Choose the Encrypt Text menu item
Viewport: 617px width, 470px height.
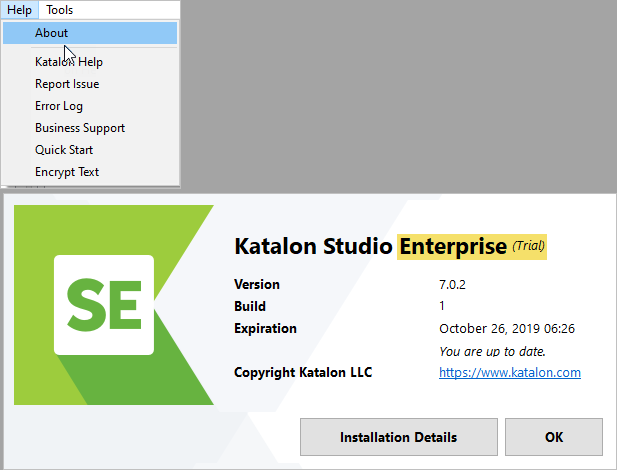click(x=67, y=172)
